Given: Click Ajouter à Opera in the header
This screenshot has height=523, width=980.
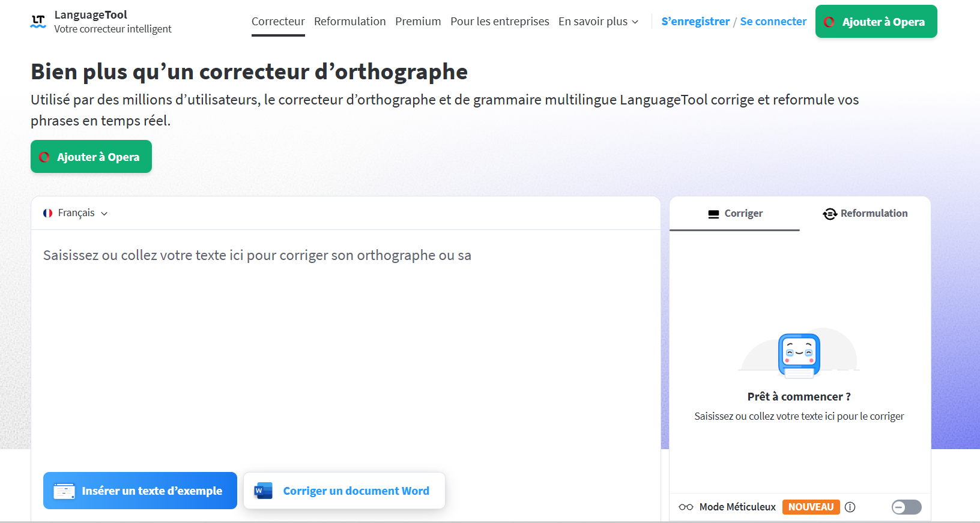Looking at the screenshot, I should [876, 22].
